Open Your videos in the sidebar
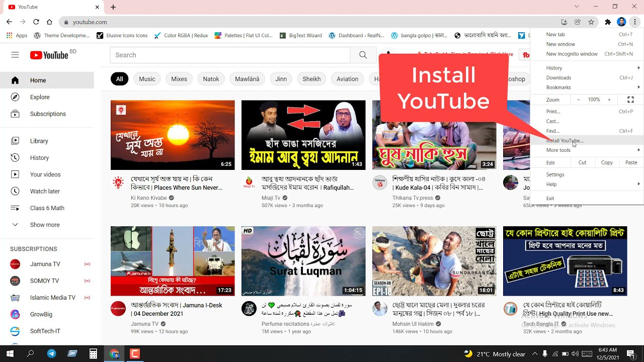Viewport: 644px width, 362px height. [47, 174]
